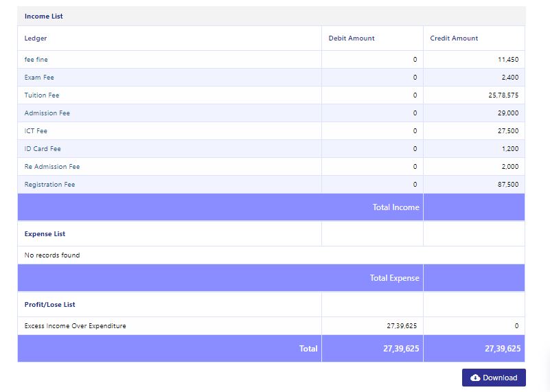Click the Total Expense label
This screenshot has width=550, height=392.
coord(394,278)
